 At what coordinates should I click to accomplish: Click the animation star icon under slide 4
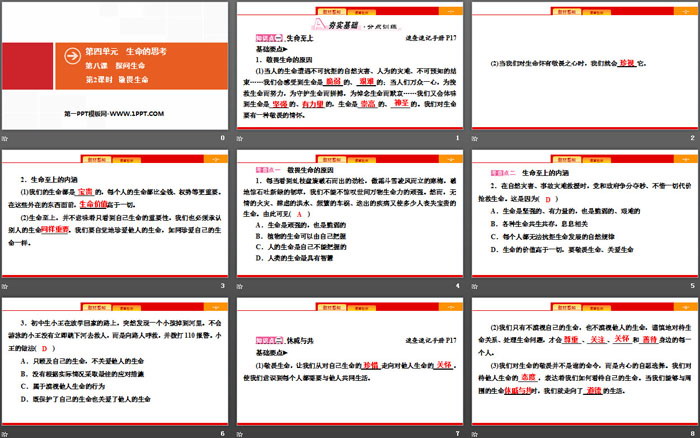(x=243, y=285)
